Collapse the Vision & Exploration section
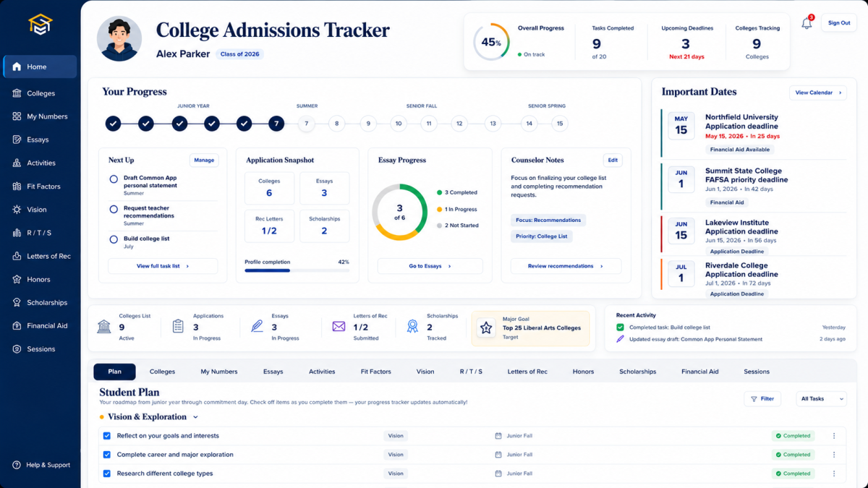Image resolution: width=868 pixels, height=488 pixels. point(195,417)
